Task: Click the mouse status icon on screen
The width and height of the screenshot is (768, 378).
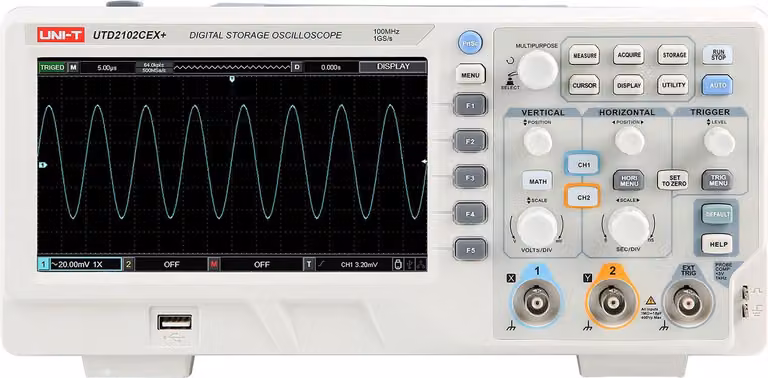Action: pos(399,264)
